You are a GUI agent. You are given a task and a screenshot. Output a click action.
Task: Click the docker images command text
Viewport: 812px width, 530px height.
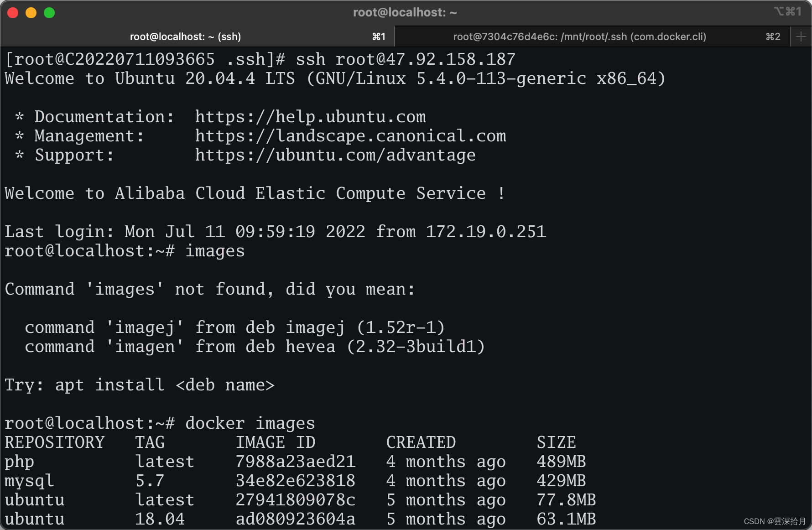(x=250, y=423)
